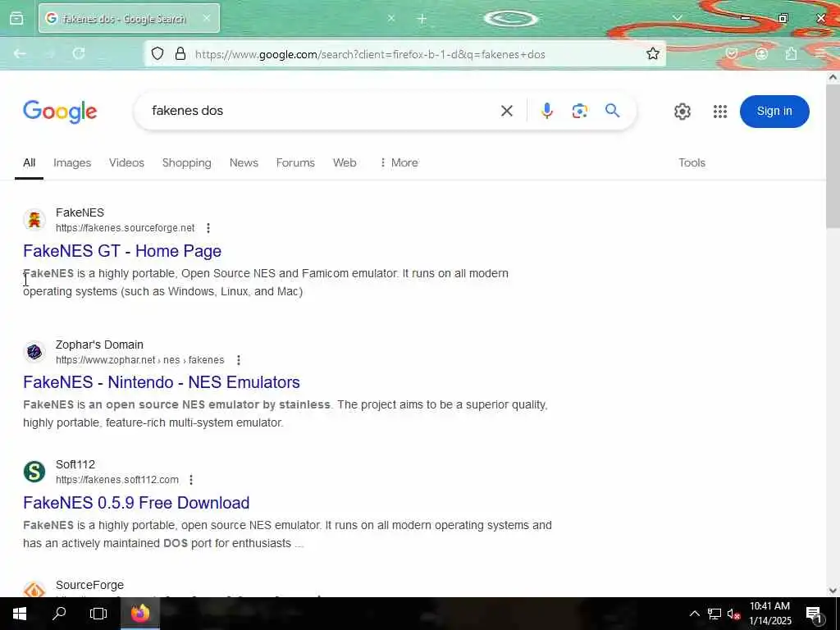Submit search with magnifier icon

612,111
